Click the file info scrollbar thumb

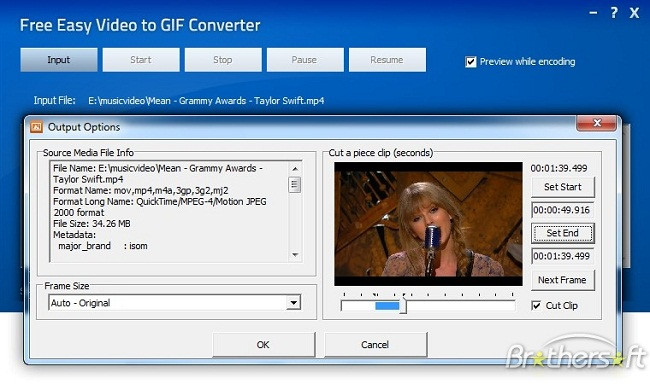(295, 185)
